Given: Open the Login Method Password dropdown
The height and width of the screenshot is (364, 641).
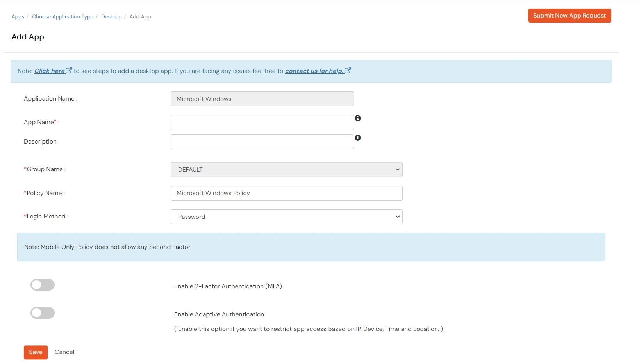Looking at the screenshot, I should pyautogui.click(x=286, y=217).
